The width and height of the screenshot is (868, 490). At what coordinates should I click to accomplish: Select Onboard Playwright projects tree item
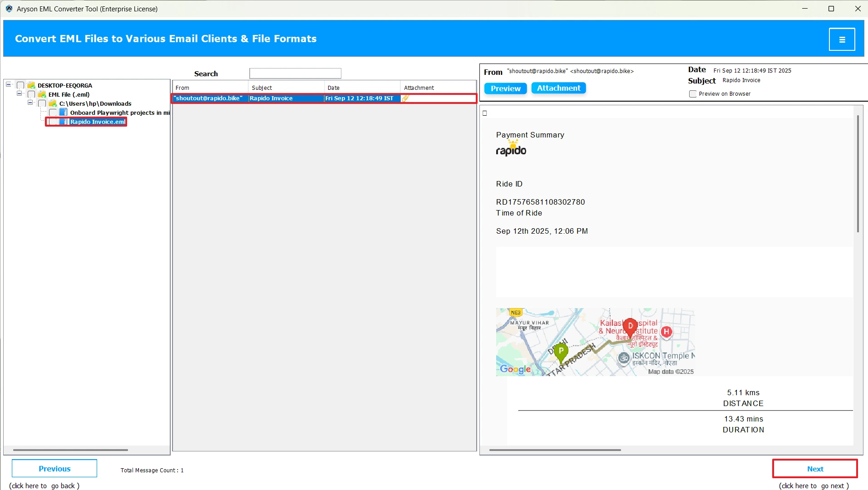(x=120, y=113)
